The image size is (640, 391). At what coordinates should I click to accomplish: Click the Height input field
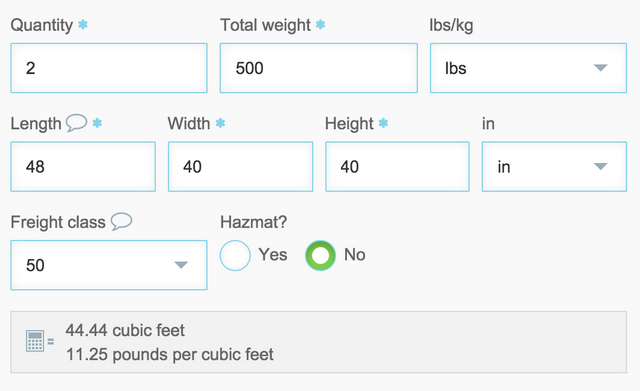(398, 167)
